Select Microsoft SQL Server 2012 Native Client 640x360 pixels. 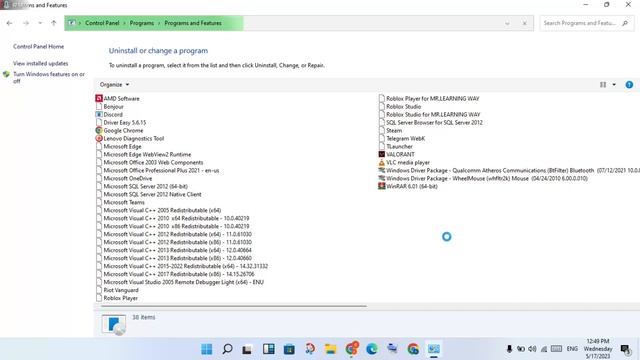tap(152, 194)
